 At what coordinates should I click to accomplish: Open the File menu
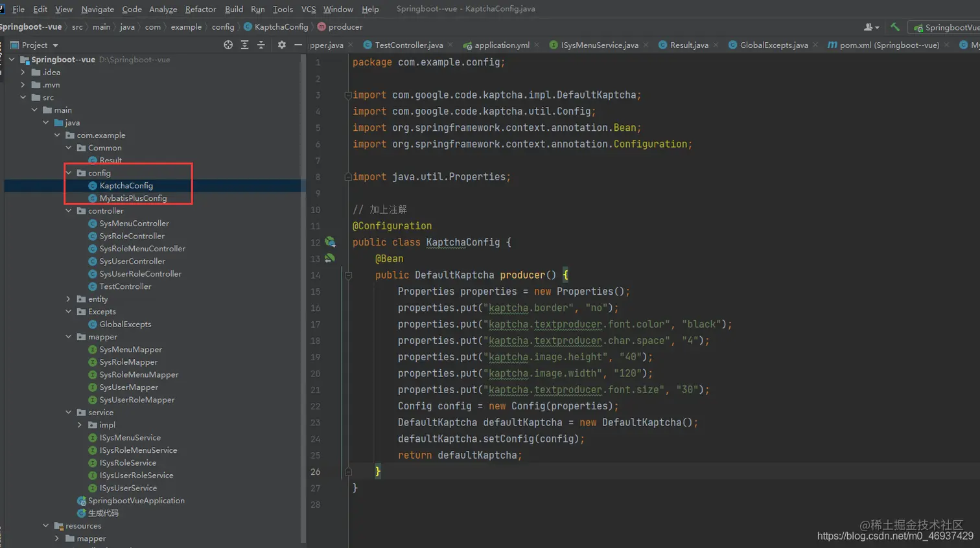[18, 9]
